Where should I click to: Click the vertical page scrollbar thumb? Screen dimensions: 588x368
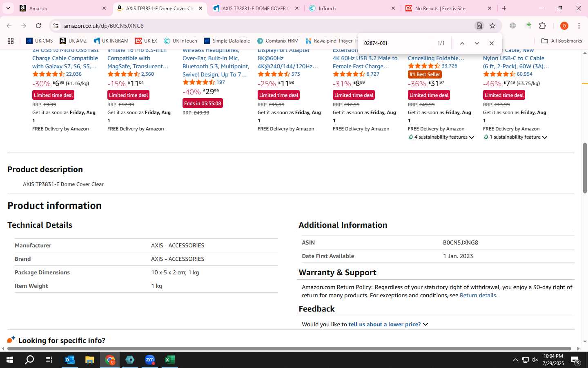(x=585, y=168)
